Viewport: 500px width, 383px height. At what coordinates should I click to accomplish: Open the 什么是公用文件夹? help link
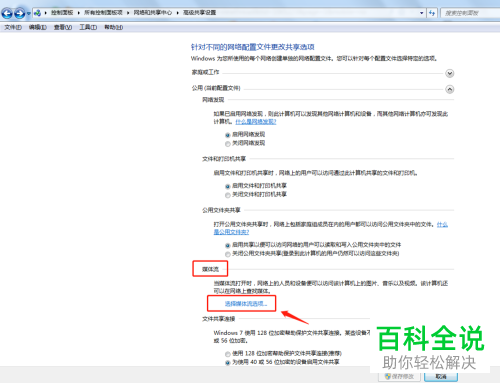click(x=231, y=232)
